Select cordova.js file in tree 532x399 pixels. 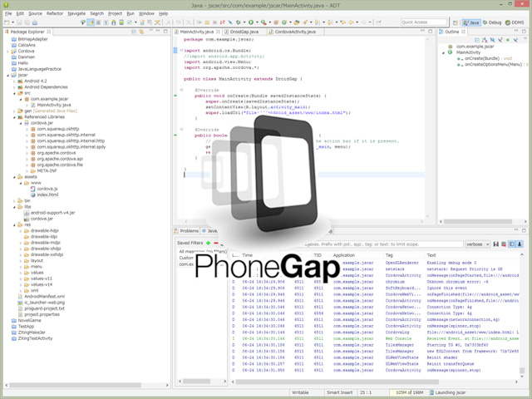[47, 189]
